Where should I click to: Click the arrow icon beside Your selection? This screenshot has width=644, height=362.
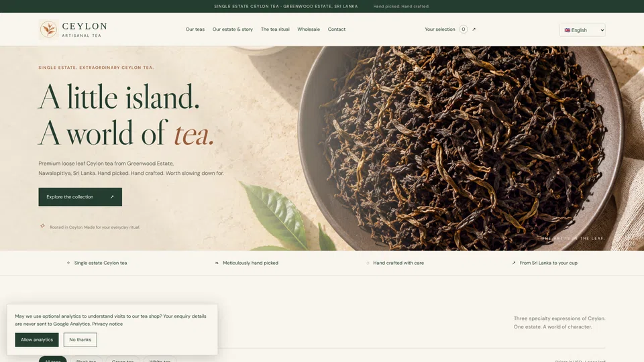[474, 29]
